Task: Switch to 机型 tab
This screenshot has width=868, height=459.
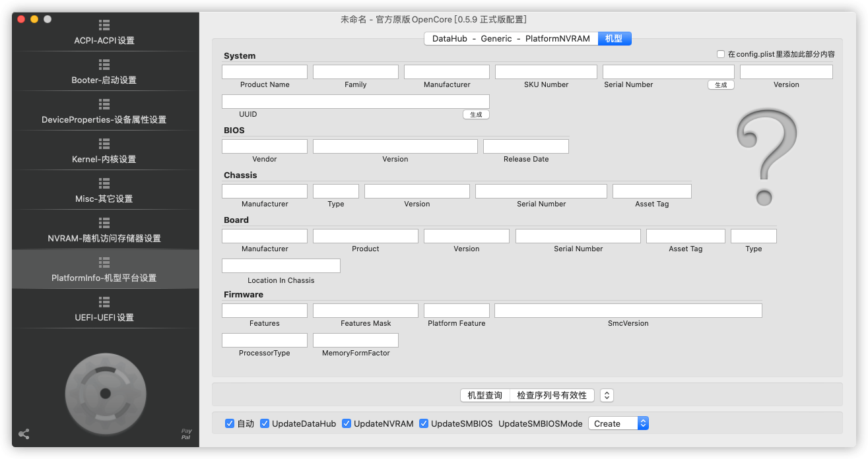Action: pyautogui.click(x=614, y=38)
